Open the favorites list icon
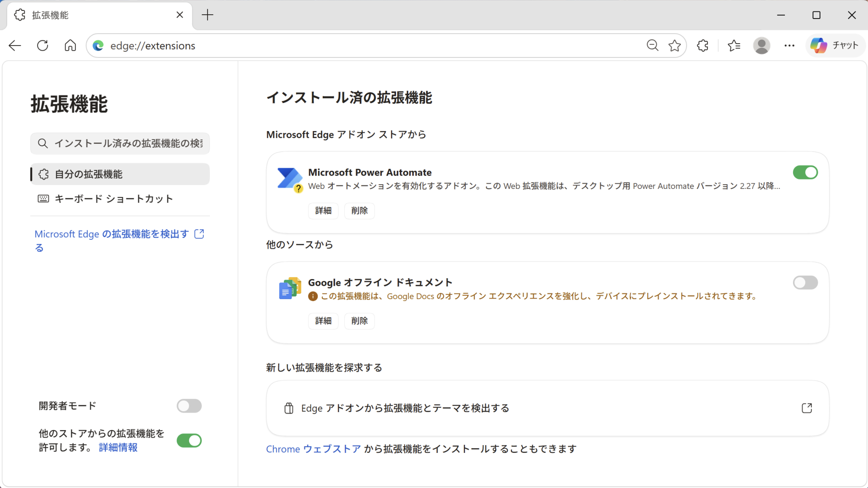Screen dimensions: 868x488 click(x=734, y=46)
